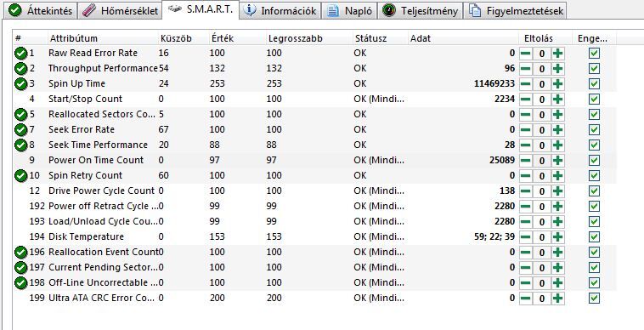This screenshot has width=644, height=330.
Task: Toggle enable checkbox for Spin Up Time
Action: tap(594, 84)
